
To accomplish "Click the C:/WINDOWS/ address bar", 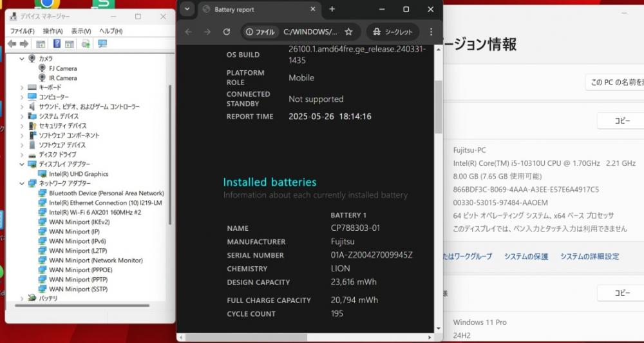I will (311, 32).
